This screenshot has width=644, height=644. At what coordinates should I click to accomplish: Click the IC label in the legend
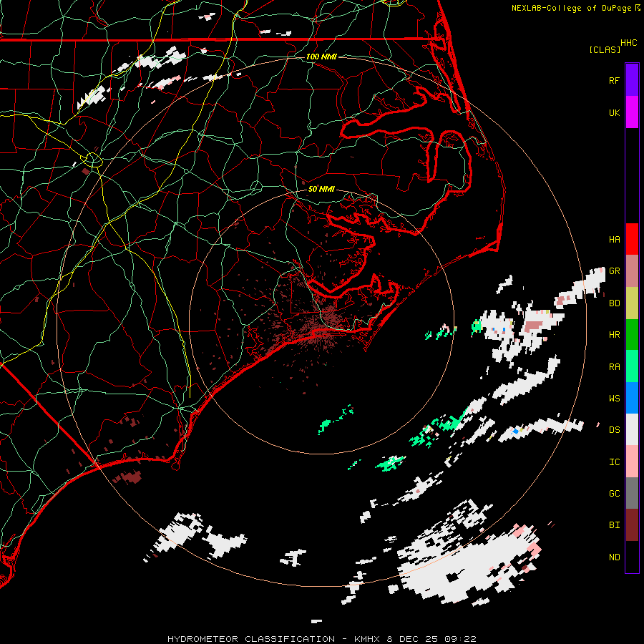click(614, 462)
